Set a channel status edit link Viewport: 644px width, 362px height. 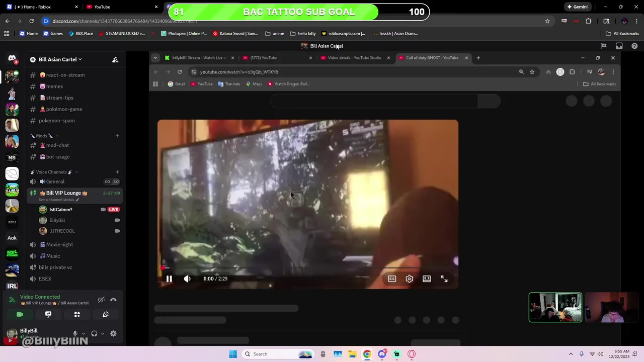pyautogui.click(x=59, y=200)
